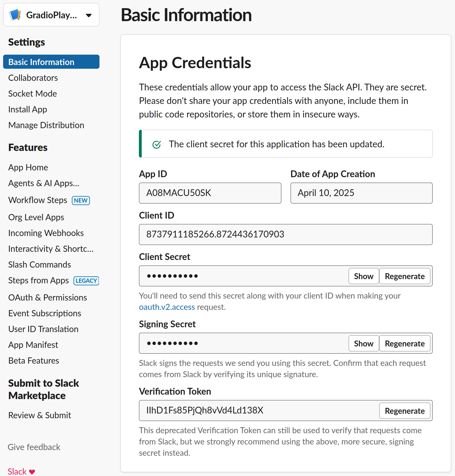The height and width of the screenshot is (476, 455).
Task: Open the App Manifest page
Action: coord(33,345)
